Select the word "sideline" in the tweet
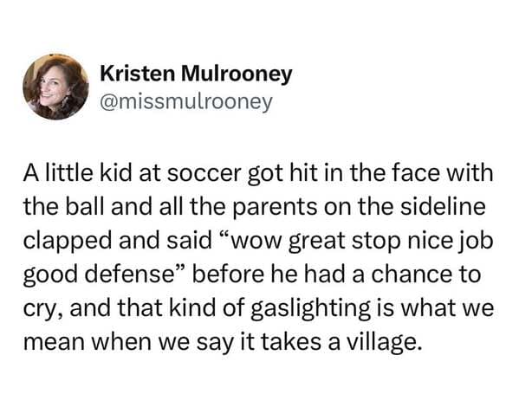This screenshot has height=420, width=519. (443, 207)
